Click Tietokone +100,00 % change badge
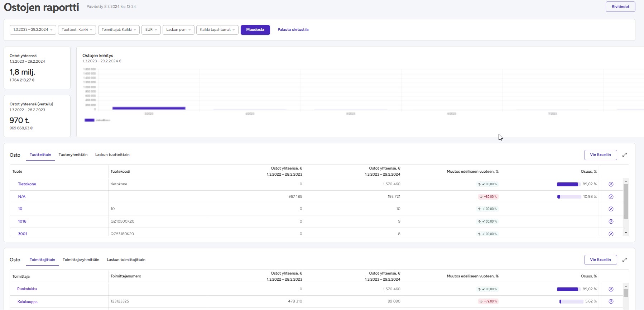Screen dimensions: 644x310 [x=487, y=184]
